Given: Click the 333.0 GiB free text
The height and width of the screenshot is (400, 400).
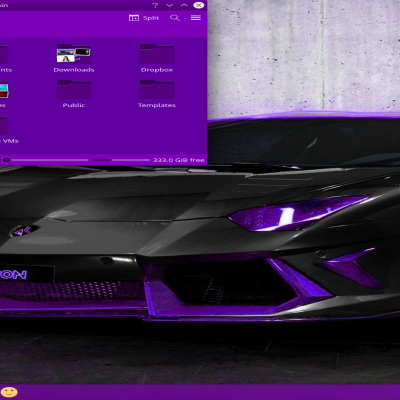Looking at the screenshot, I should pos(179,160).
